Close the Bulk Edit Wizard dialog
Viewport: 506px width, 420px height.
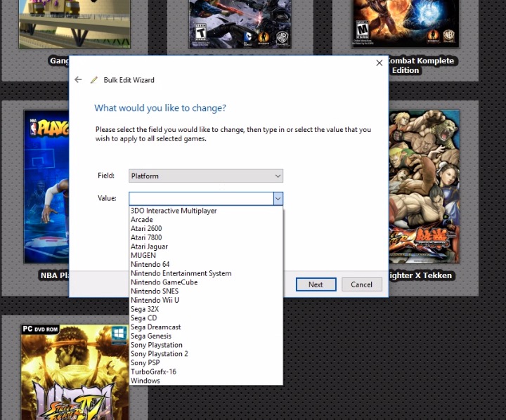click(379, 63)
